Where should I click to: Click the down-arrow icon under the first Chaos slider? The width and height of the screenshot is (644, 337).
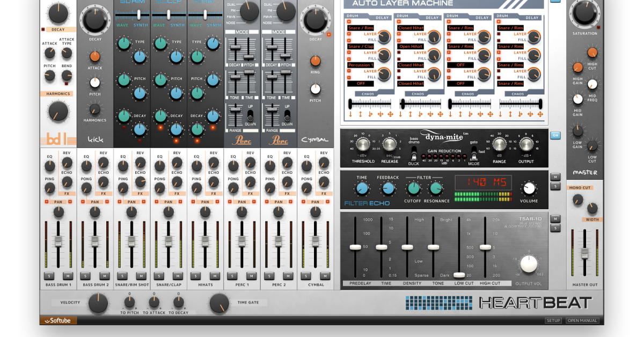click(350, 114)
